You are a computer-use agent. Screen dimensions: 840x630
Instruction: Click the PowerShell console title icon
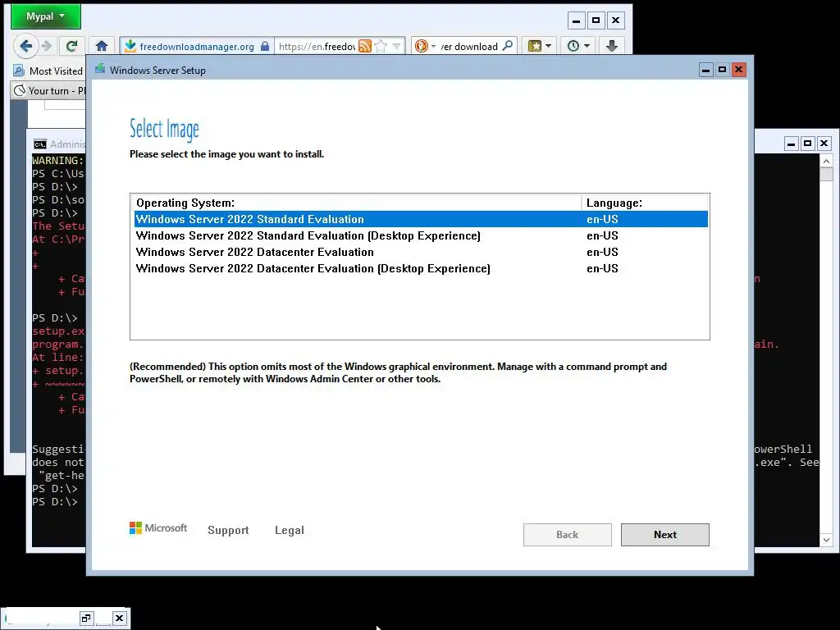coord(39,144)
